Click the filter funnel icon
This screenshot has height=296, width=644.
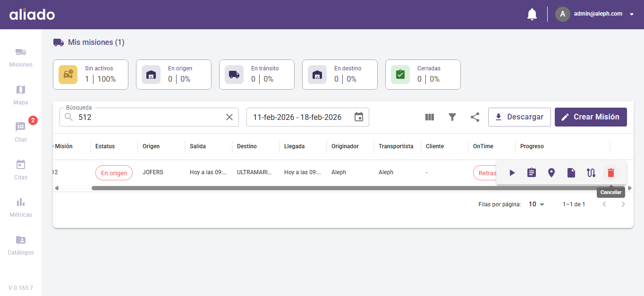pyautogui.click(x=452, y=117)
